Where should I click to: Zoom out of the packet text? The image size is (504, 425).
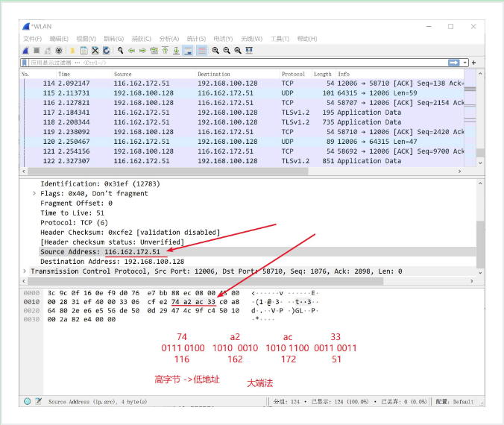coord(227,51)
